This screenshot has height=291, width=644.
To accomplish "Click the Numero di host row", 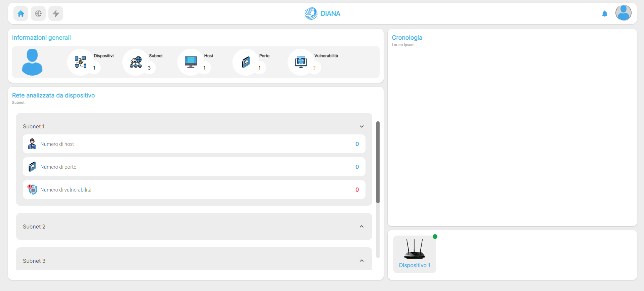I will coord(194,144).
